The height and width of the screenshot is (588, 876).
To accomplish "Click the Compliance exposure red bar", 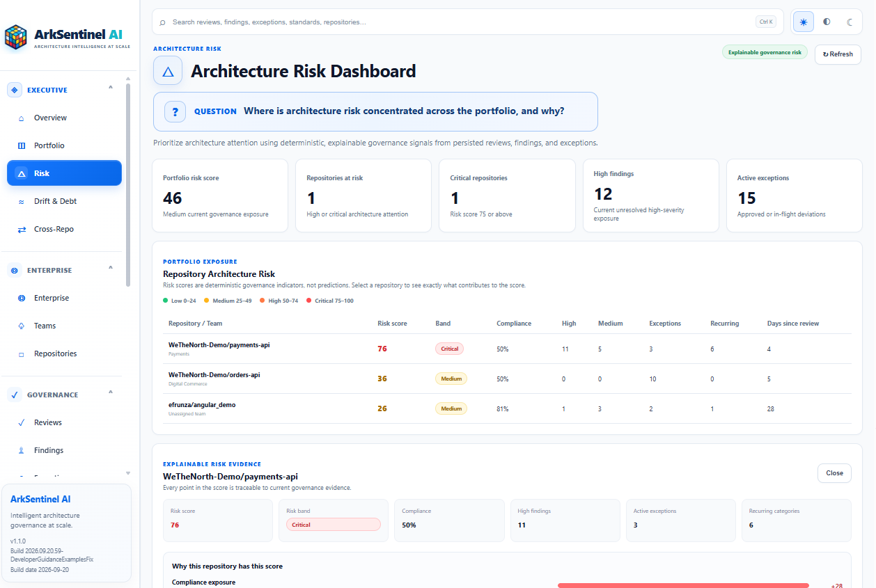I will click(x=683, y=585).
